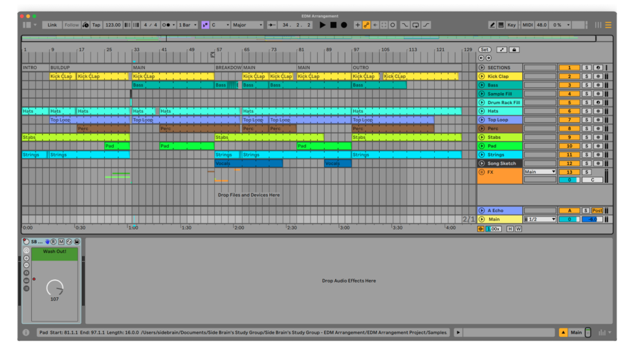Click the Key mapping mode button
The height and width of the screenshot is (364, 634).
click(512, 25)
